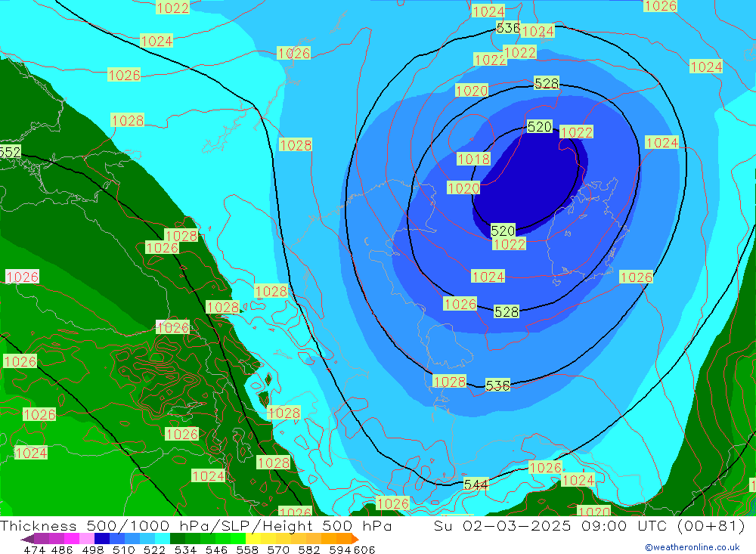This screenshot has width=756, height=554.
Task: Click the 558 legend value
Action: 247,549
